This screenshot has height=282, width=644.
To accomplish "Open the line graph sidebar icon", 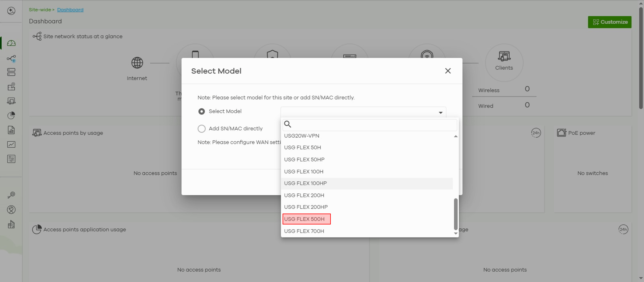I will click(11, 144).
